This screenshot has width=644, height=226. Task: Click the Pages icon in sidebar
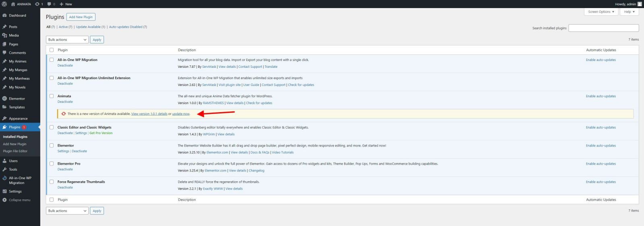(4, 44)
